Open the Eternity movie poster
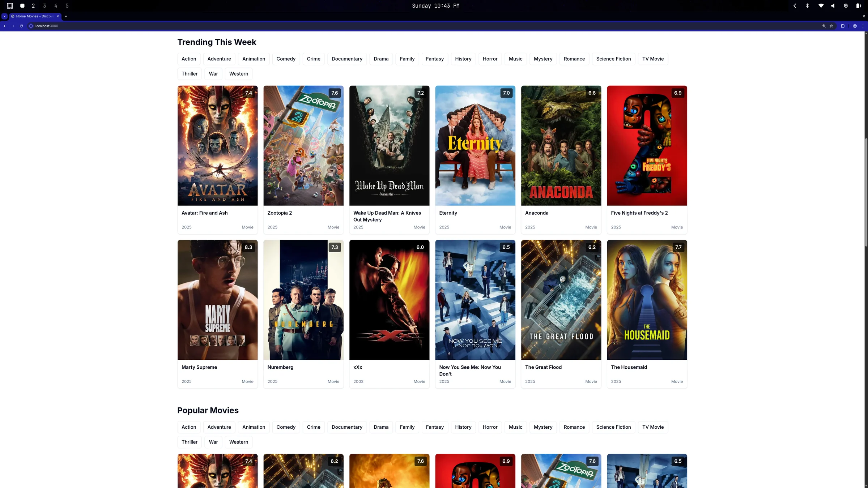 (x=475, y=146)
